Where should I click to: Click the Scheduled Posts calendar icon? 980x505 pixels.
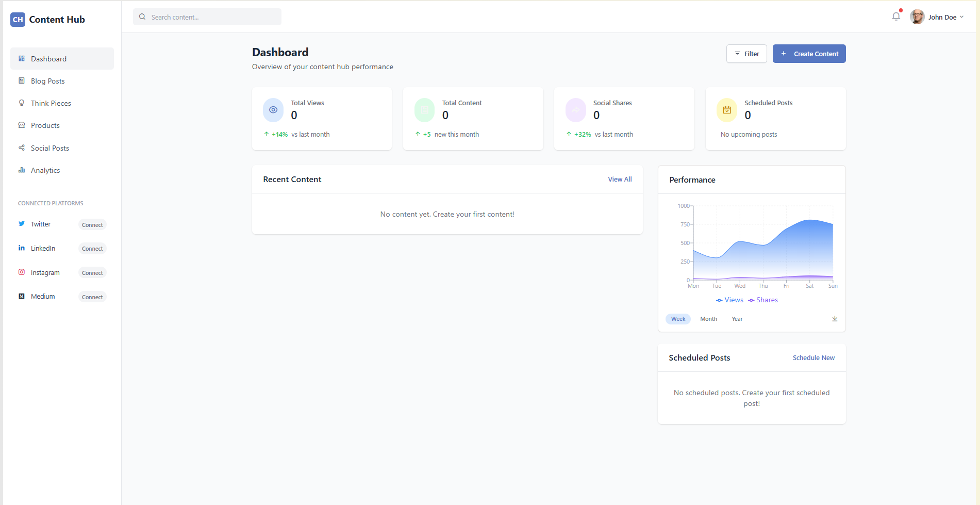(727, 110)
